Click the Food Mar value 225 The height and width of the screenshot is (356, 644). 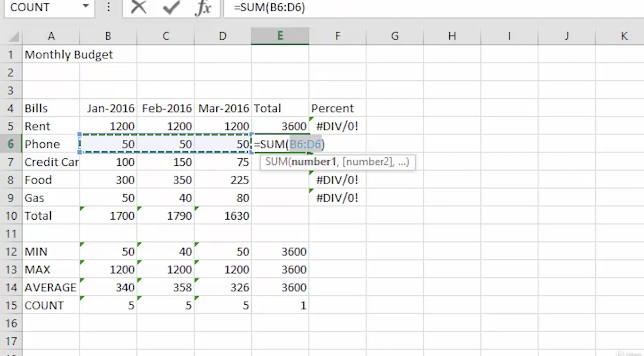click(223, 180)
